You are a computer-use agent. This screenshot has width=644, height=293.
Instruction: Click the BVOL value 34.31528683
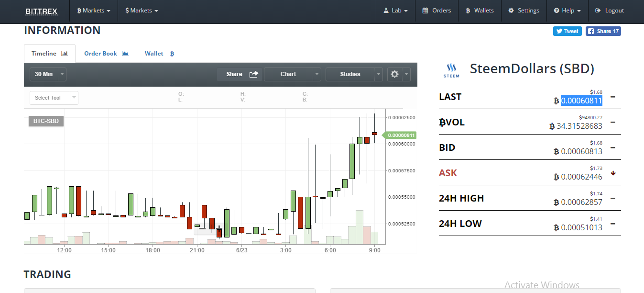[579, 126]
